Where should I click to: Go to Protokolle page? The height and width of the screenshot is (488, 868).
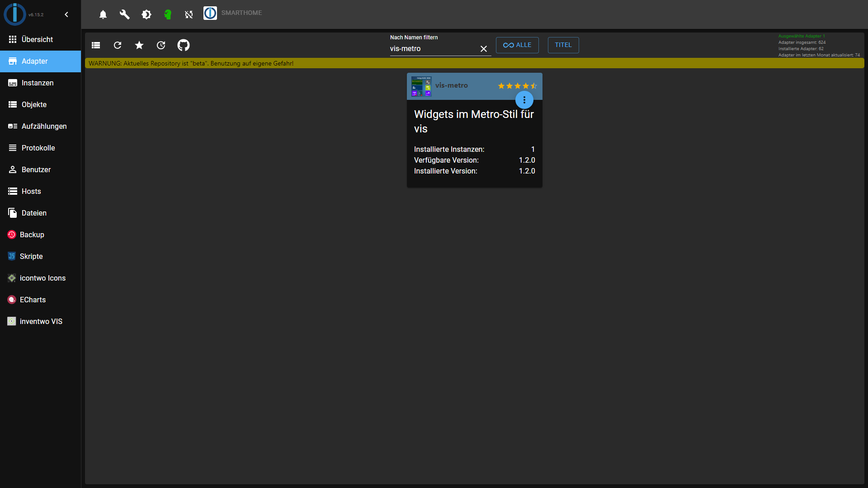[x=38, y=148]
